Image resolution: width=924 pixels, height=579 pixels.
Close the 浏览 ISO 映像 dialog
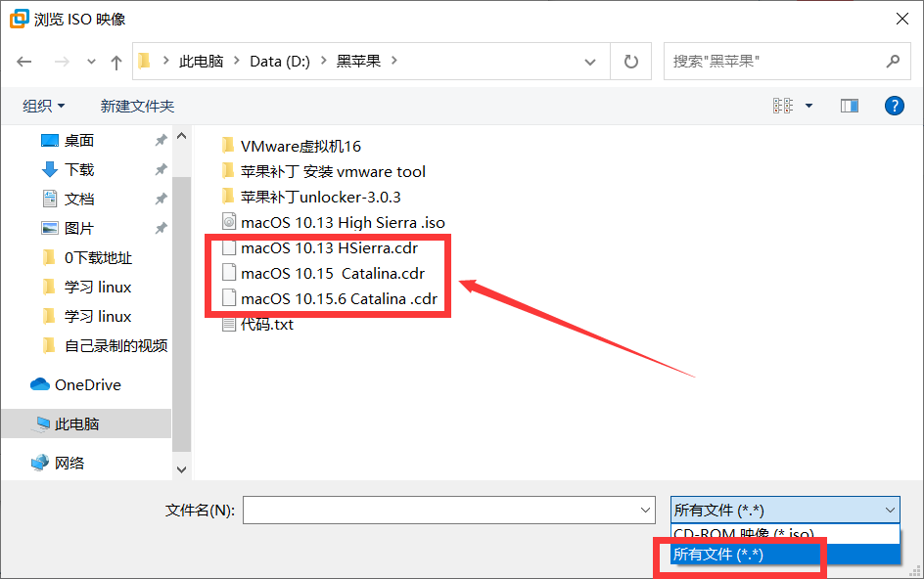coord(902,19)
